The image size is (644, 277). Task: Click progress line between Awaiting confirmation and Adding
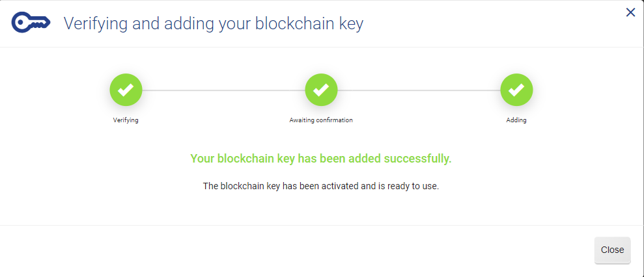419,90
